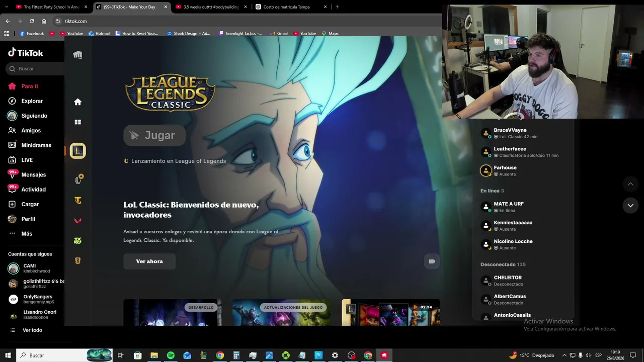Open the Riot Client home icon

(77, 102)
